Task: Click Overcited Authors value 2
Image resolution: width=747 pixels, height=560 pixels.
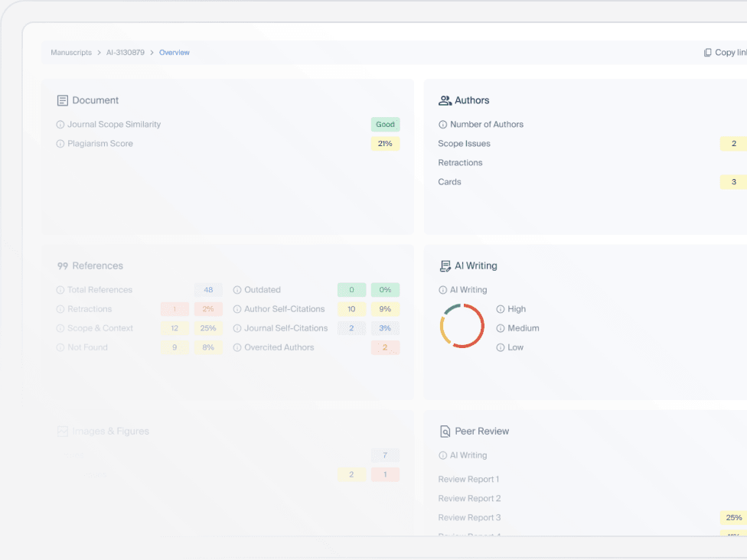Action: [386, 347]
